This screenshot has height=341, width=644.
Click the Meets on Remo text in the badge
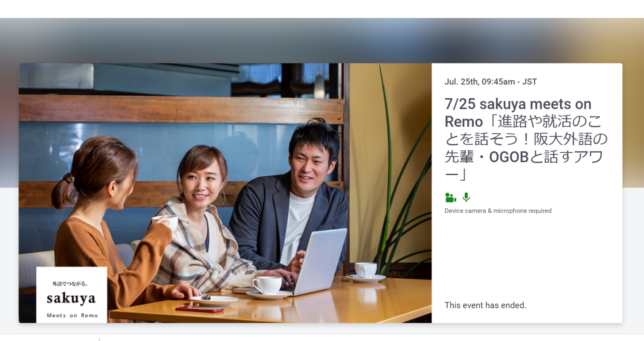(x=72, y=315)
